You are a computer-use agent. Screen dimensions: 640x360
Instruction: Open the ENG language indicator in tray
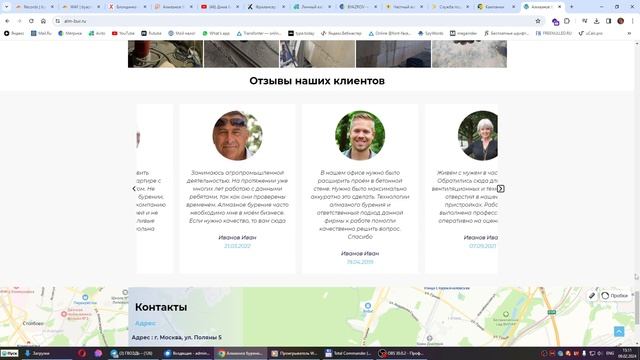click(610, 353)
